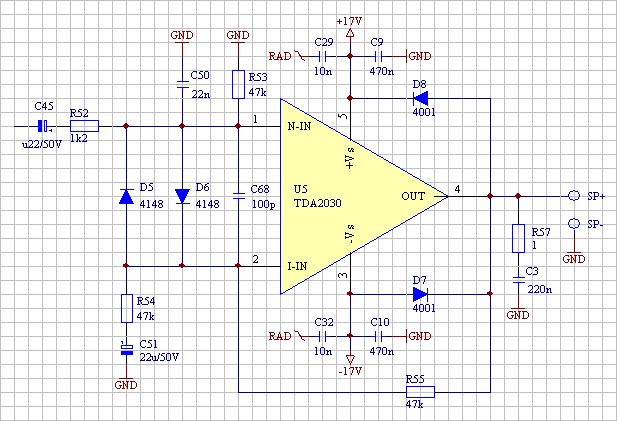The width and height of the screenshot is (617, 421).
Task: Select resistor R52 1k2
Action: 84,126
